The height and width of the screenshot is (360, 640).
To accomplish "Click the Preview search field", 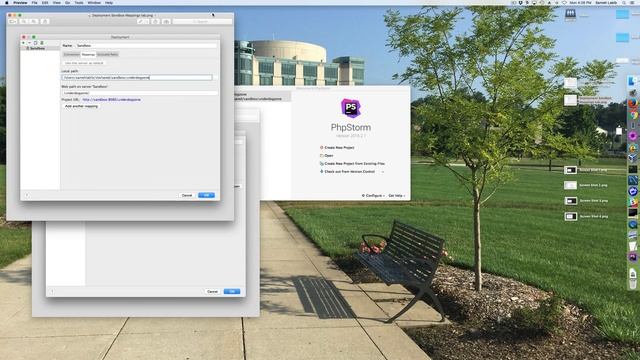I will point(202,21).
